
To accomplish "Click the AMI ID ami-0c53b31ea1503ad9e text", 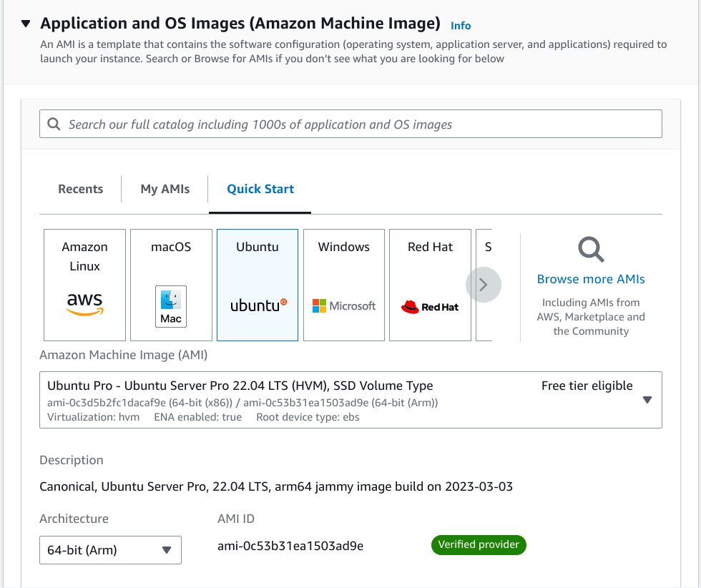I will click(290, 546).
